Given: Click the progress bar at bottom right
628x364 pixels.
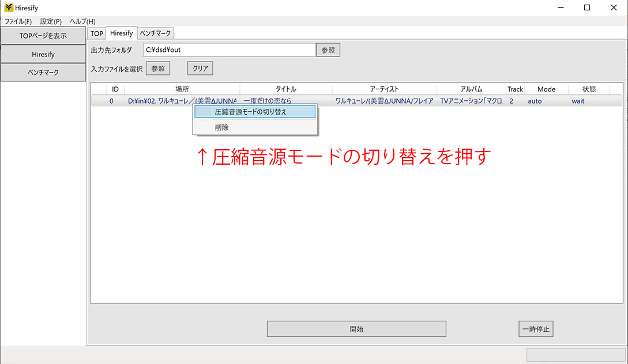Looking at the screenshot, I should tap(575, 355).
